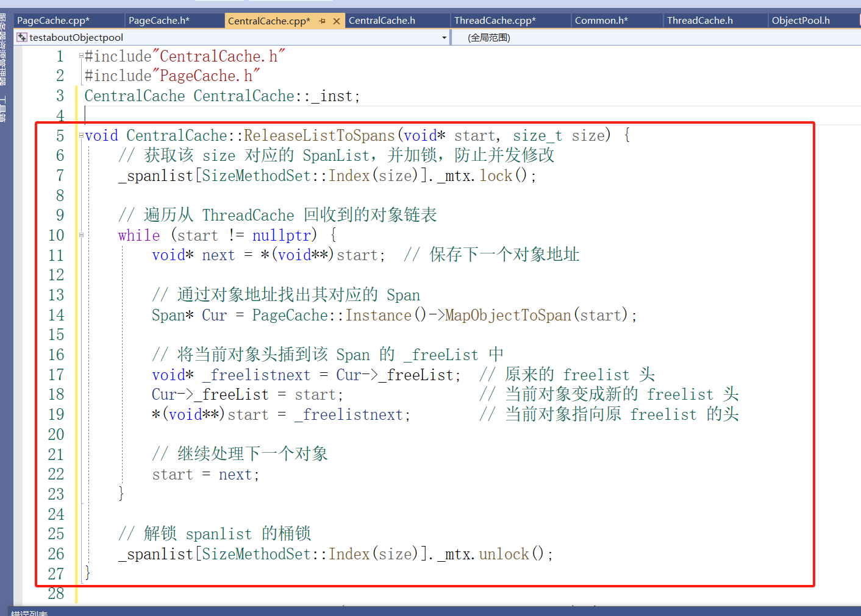Click the 'size_t size' parameter on line 5
This screenshot has width=861, height=616.
tap(559, 135)
